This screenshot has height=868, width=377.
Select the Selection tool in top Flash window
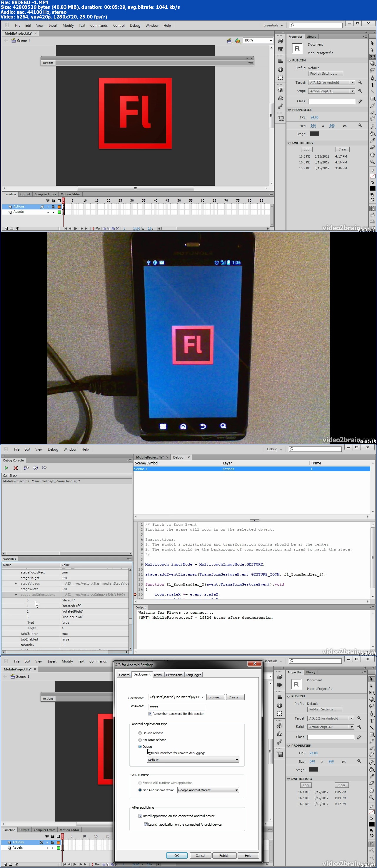372,43
